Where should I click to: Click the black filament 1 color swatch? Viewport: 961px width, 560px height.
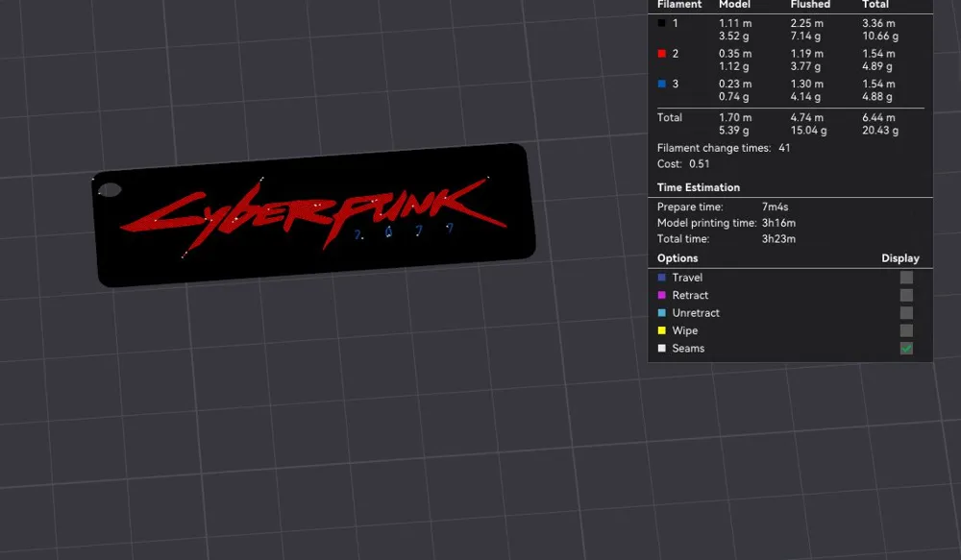pos(662,23)
